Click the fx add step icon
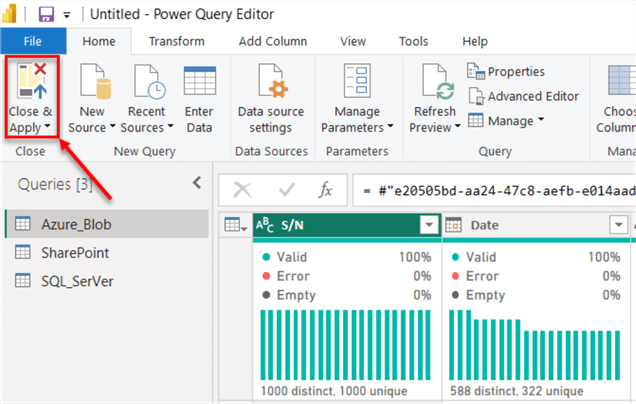The height and width of the screenshot is (404, 636). 326,190
